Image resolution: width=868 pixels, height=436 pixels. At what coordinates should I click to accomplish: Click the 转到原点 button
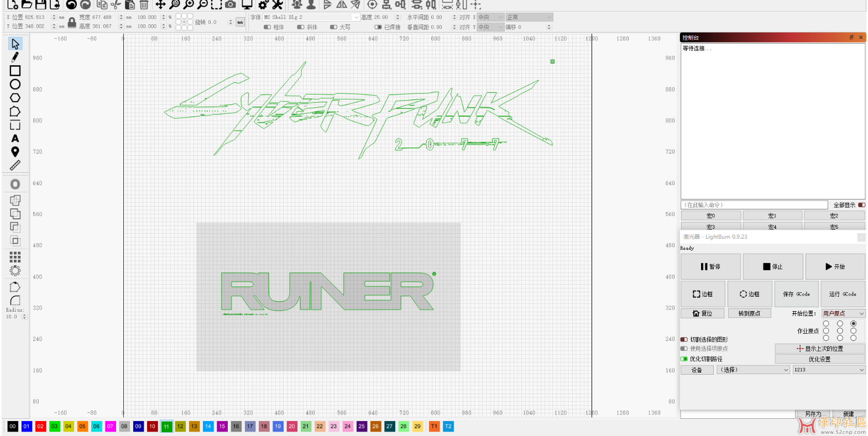pyautogui.click(x=749, y=313)
